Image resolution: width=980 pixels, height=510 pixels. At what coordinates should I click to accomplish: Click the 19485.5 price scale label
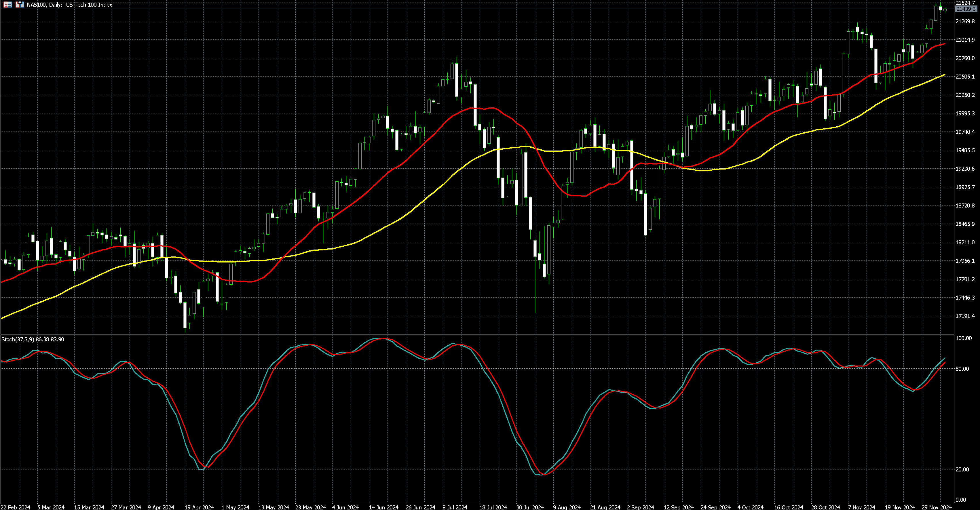(965, 150)
